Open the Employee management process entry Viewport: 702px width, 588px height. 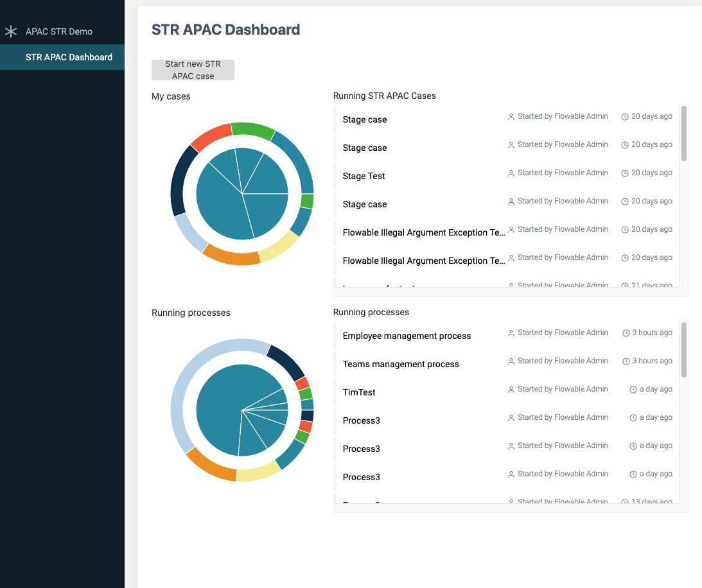coord(407,336)
